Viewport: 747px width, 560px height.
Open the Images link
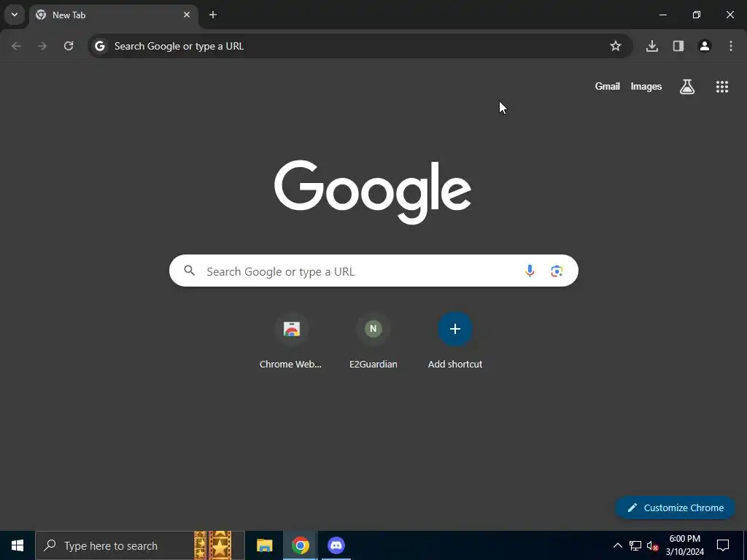point(646,86)
